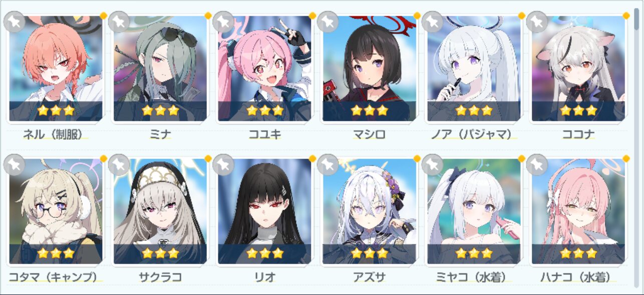Image resolution: width=644 pixels, height=295 pixels.
Task: Select the コユキ character portrait
Action: 264,69
